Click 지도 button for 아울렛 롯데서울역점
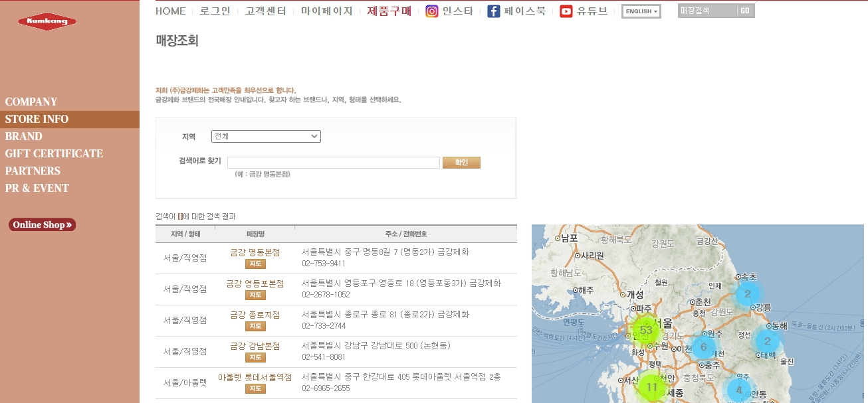This screenshot has width=868, height=403. tap(255, 389)
